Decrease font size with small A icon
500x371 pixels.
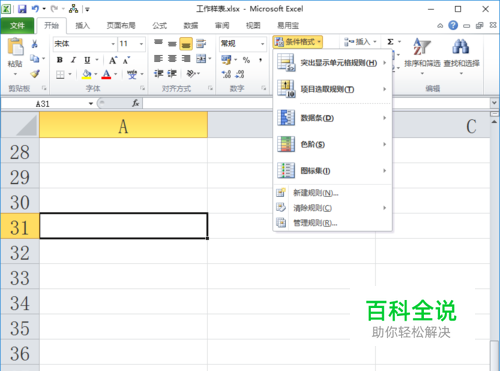coord(126,60)
